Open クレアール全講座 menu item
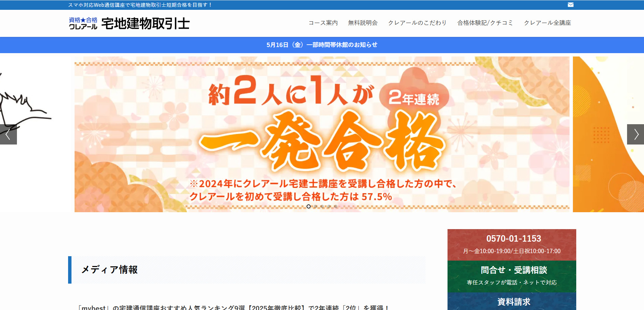This screenshot has width=644, height=310. [x=547, y=23]
